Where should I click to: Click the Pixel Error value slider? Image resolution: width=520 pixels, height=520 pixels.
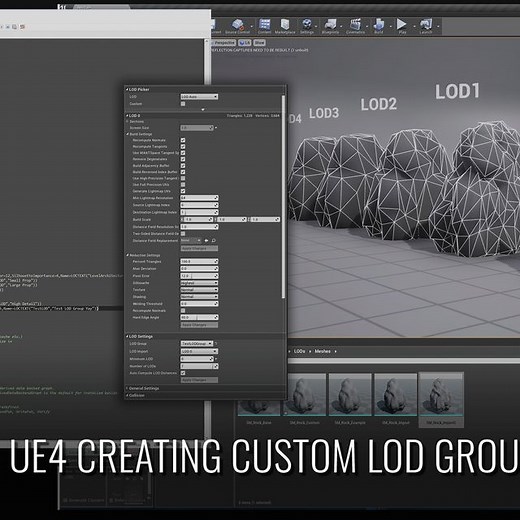[199, 276]
